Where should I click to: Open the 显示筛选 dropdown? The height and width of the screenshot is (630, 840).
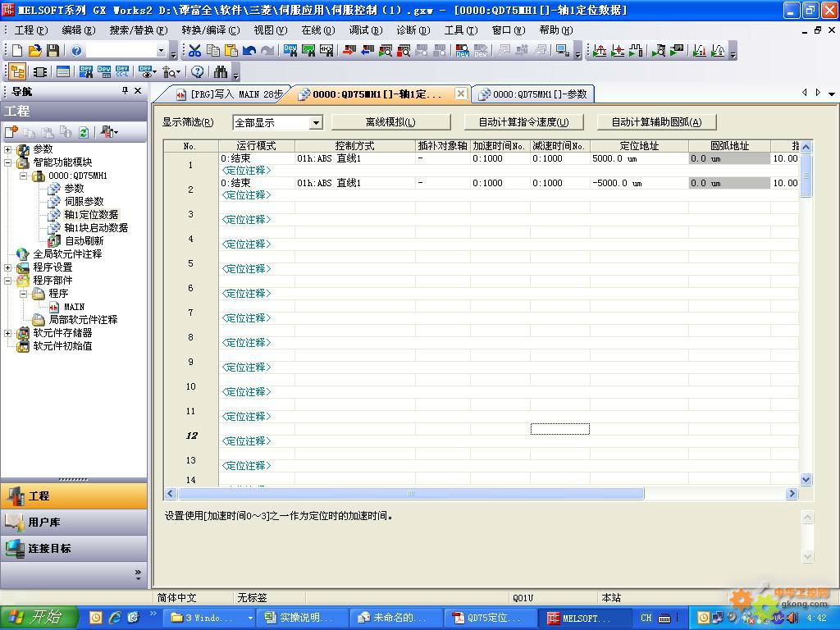[x=316, y=123]
